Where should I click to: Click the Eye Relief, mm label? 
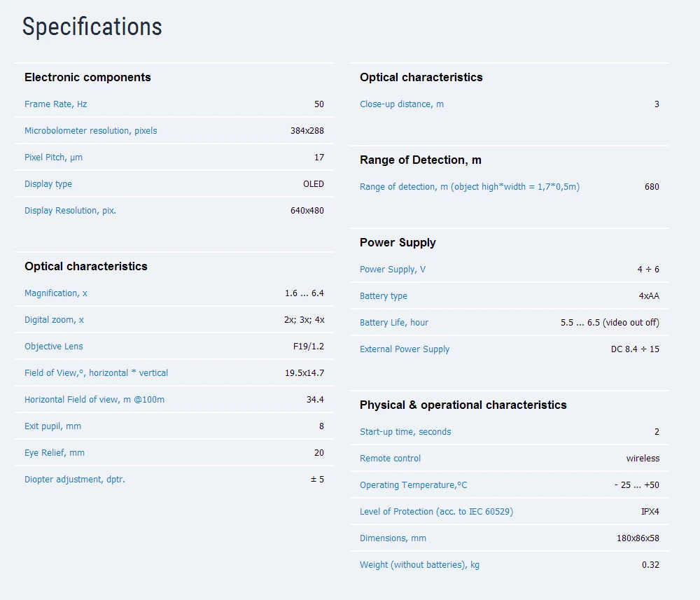pyautogui.click(x=55, y=453)
